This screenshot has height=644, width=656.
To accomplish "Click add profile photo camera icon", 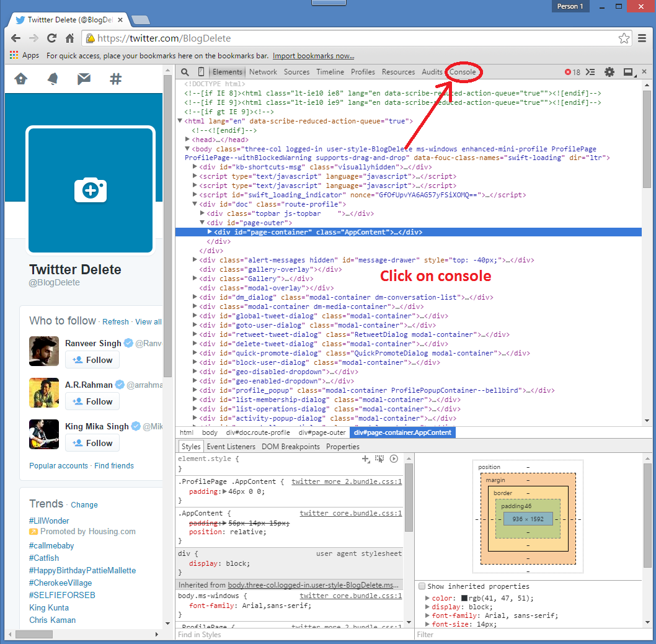I will pyautogui.click(x=91, y=190).
